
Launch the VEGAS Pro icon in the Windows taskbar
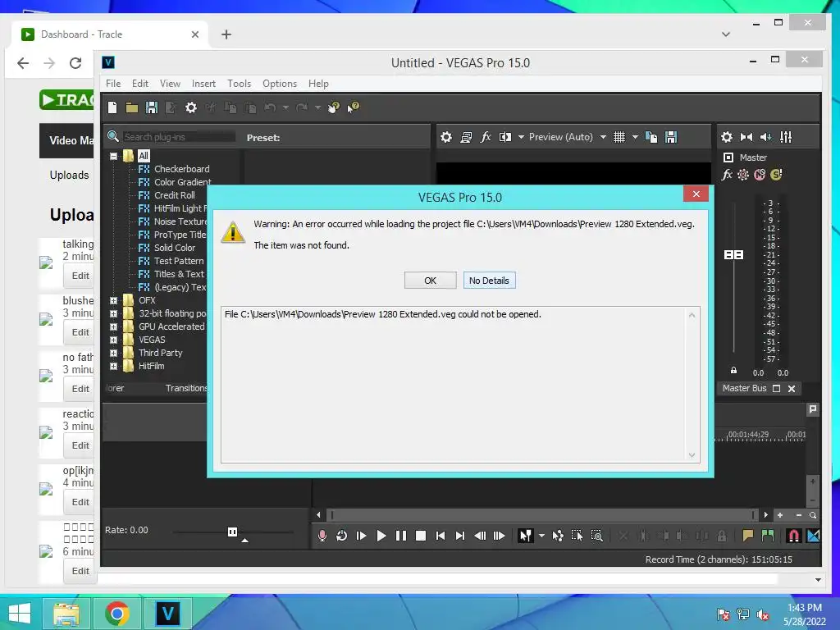[x=167, y=614]
